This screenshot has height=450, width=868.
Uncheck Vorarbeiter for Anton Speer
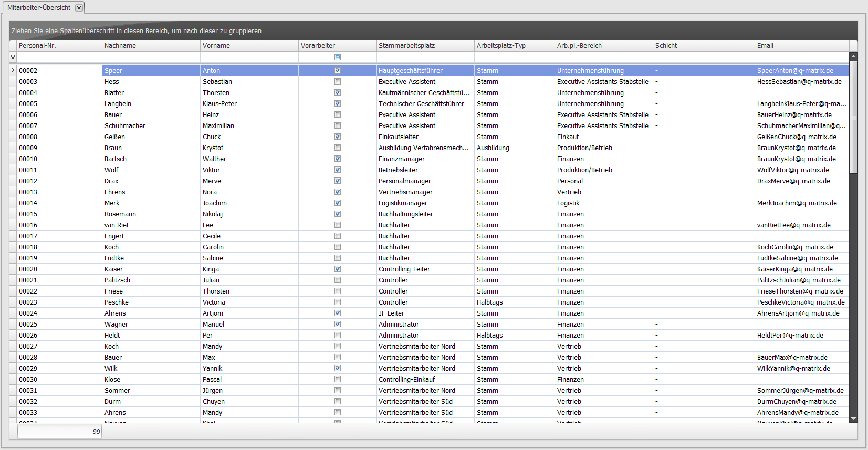(x=338, y=70)
